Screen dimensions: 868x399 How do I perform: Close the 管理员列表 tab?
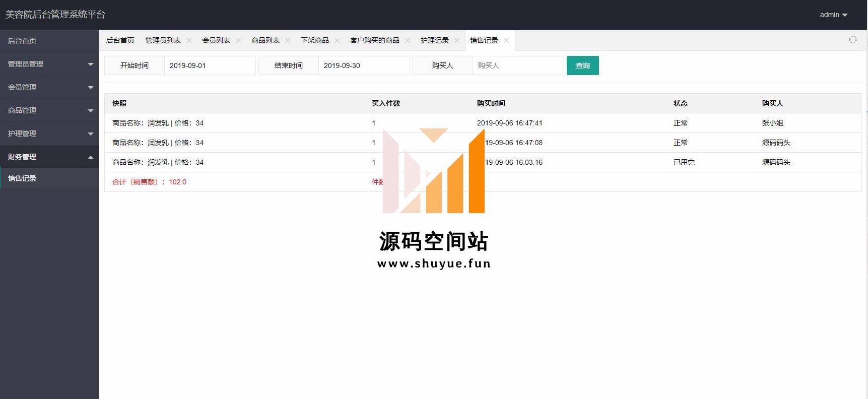click(x=189, y=40)
